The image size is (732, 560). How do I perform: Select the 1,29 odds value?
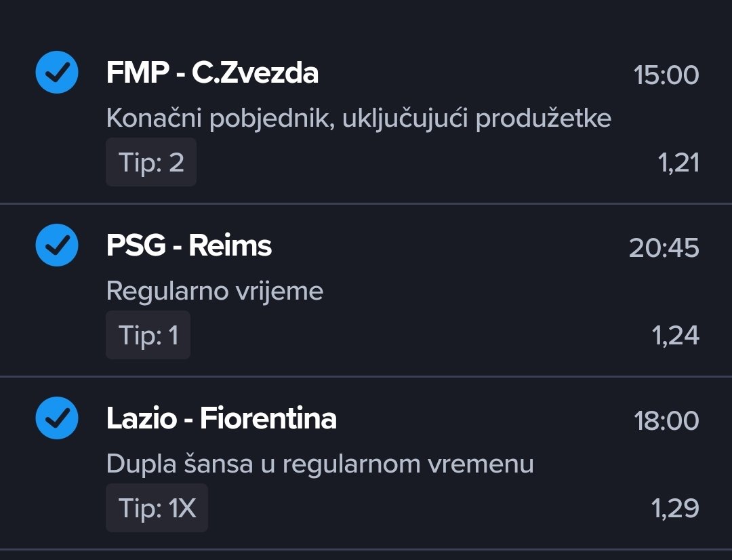pos(675,508)
